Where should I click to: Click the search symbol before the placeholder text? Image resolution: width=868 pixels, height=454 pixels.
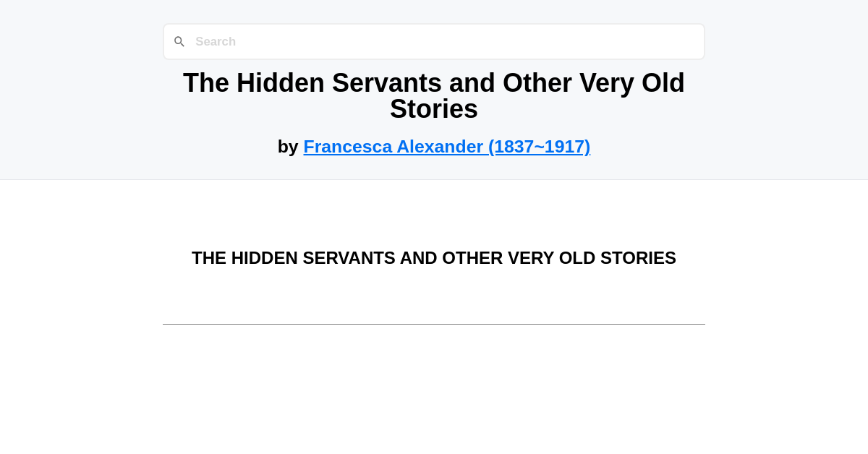(x=179, y=41)
